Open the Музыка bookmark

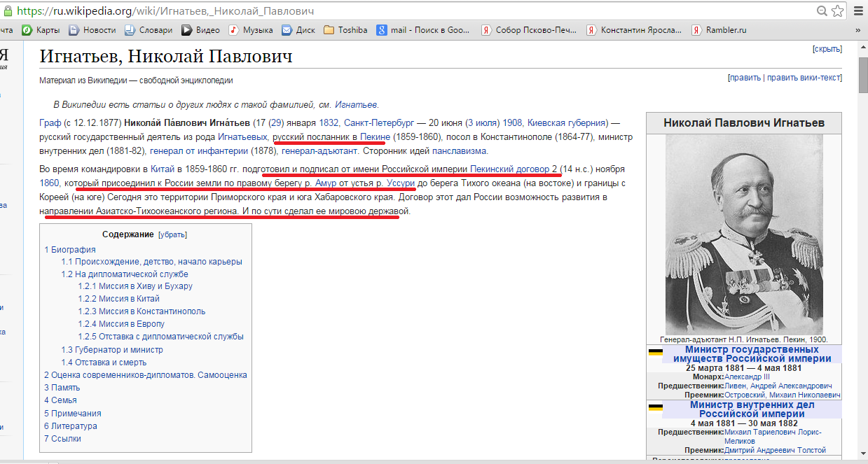[x=251, y=30]
